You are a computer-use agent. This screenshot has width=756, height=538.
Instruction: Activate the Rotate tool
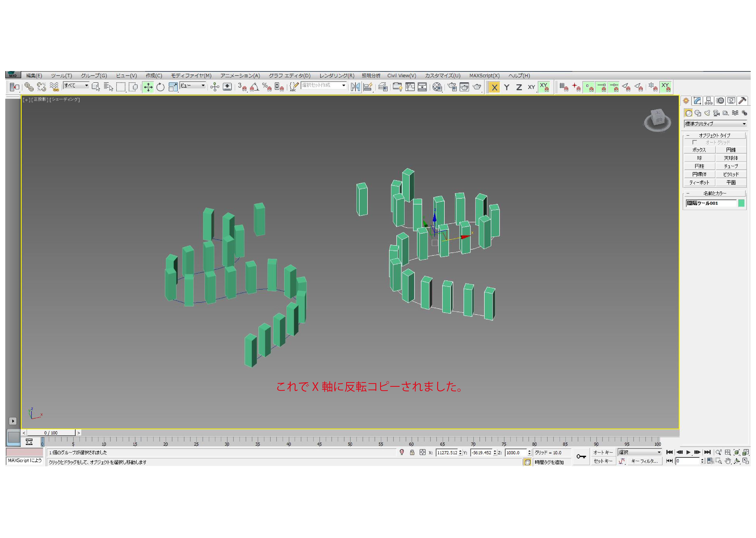pyautogui.click(x=161, y=87)
